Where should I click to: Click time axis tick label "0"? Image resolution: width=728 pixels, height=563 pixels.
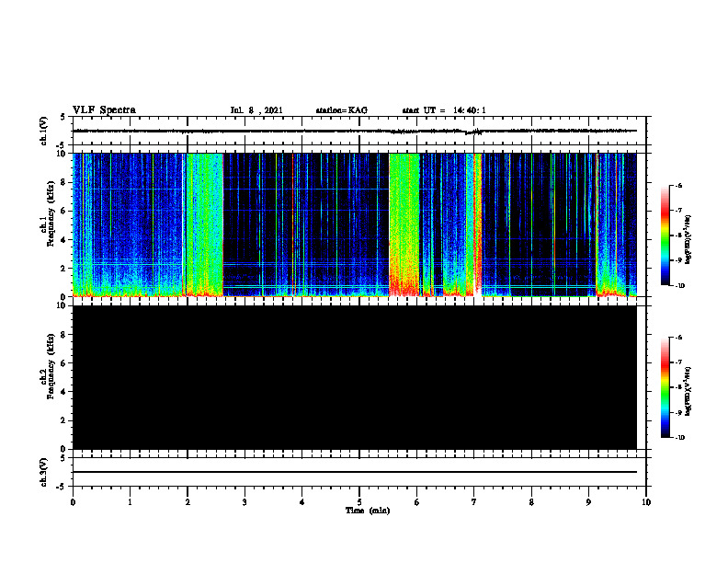[73, 502]
